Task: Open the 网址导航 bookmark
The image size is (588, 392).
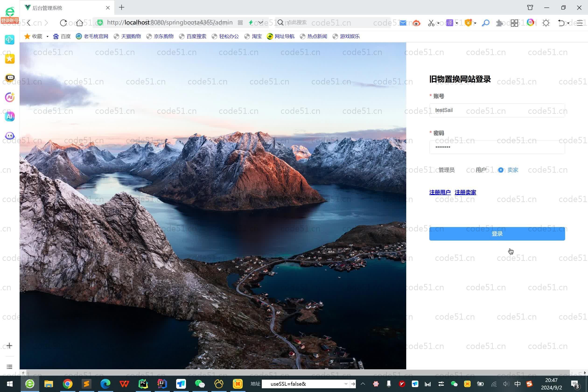Action: 281,36
